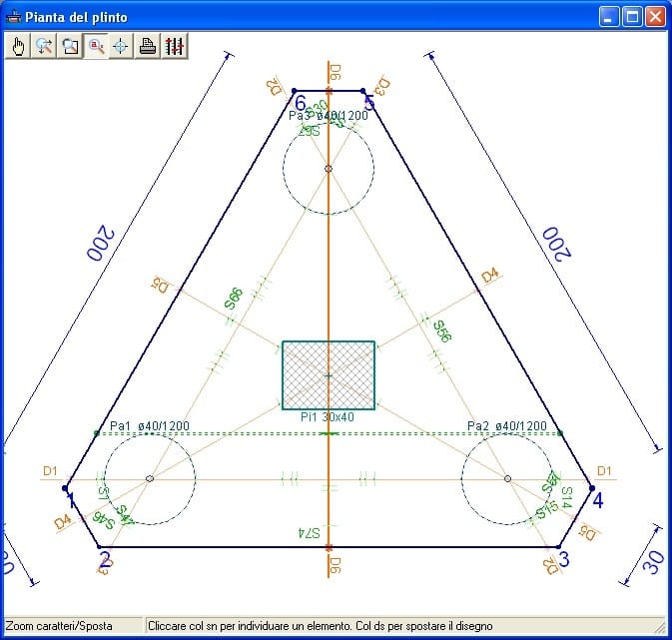Open the red reinforcement bars tool
Image resolution: width=672 pixels, height=640 pixels.
174,46
